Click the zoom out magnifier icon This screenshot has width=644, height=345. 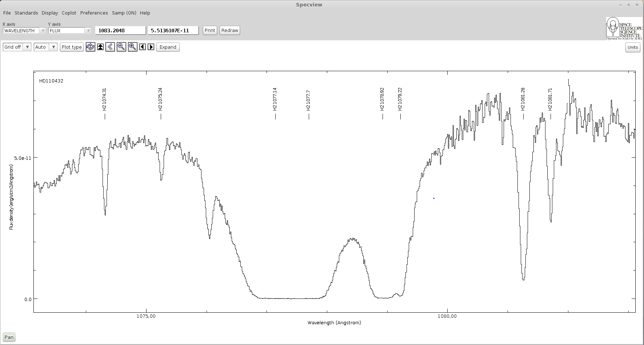coord(121,47)
